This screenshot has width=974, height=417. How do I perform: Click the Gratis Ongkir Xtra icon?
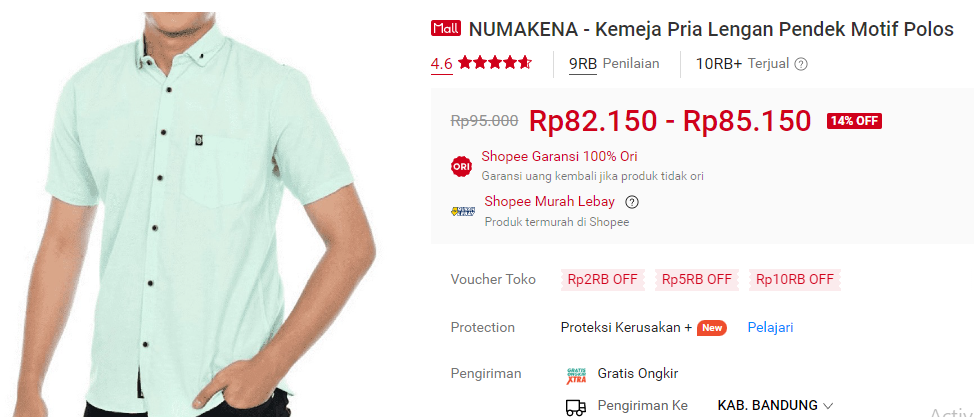coord(576,375)
